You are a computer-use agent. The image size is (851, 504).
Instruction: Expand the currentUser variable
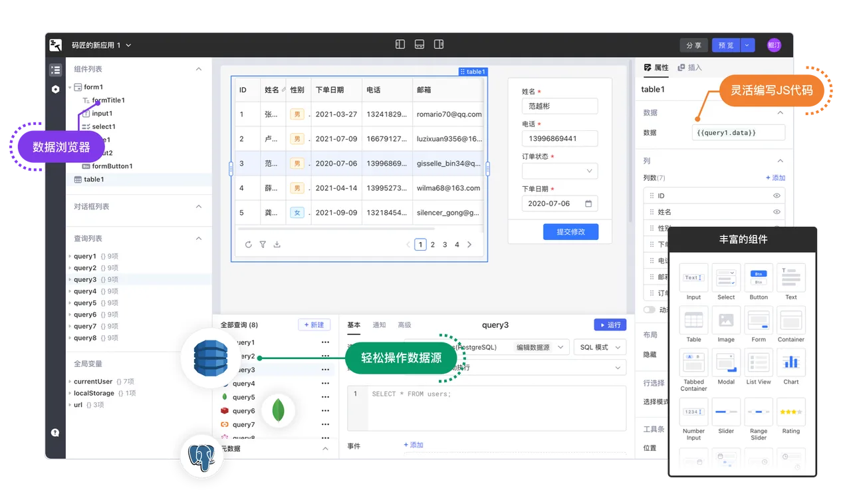[x=70, y=382]
